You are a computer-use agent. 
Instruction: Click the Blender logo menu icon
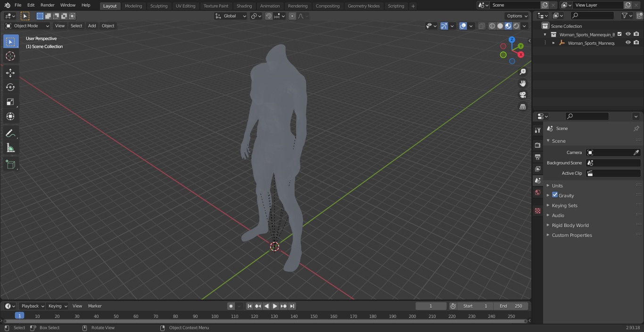pyautogui.click(x=7, y=5)
